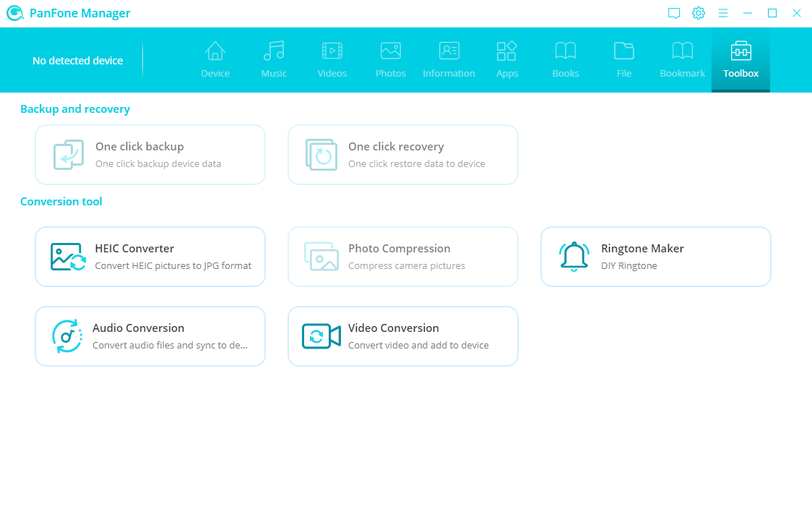
Task: Click the Information contact card icon
Action: 449,51
